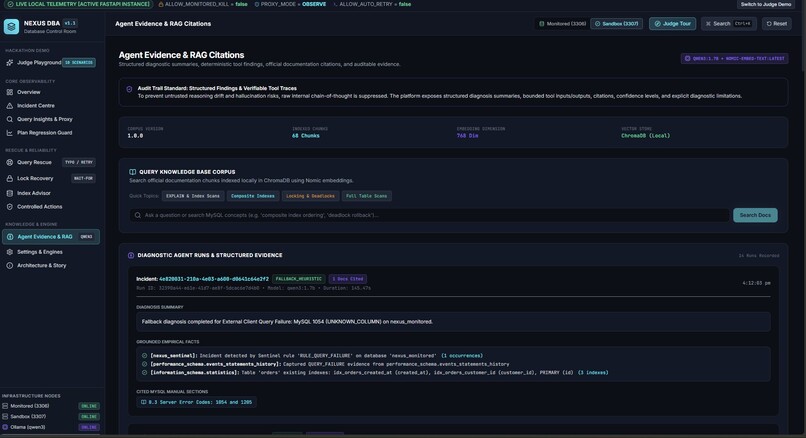Click the search magnifier icon in docs field
Screen dimensions: 806x438
pos(138,215)
